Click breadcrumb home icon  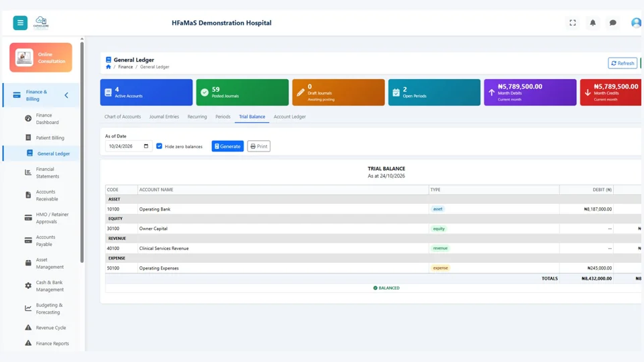coord(109,67)
